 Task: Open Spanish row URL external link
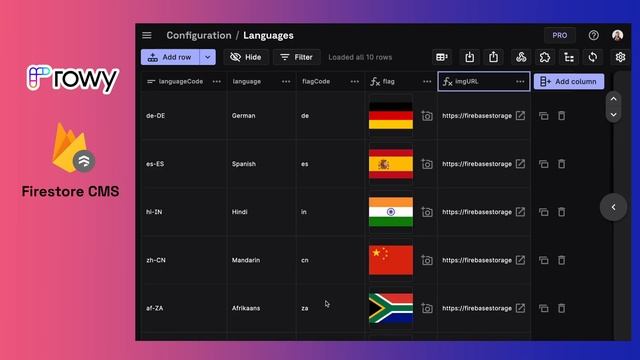(x=520, y=164)
